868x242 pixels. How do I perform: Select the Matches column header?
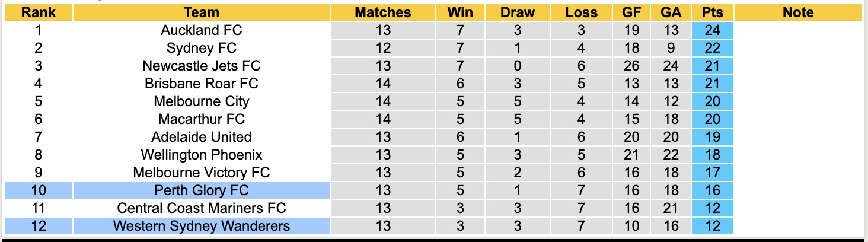[x=382, y=12]
